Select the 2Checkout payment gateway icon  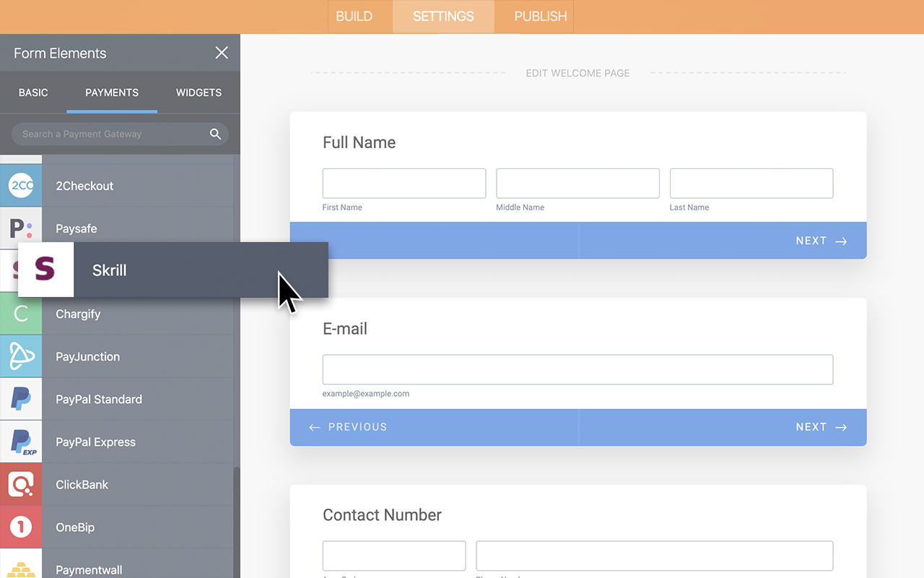pos(21,186)
